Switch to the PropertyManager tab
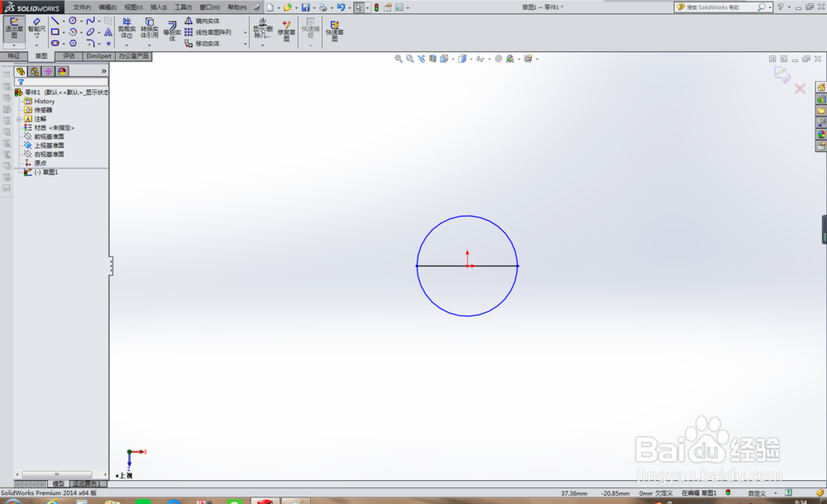 pyautogui.click(x=34, y=71)
